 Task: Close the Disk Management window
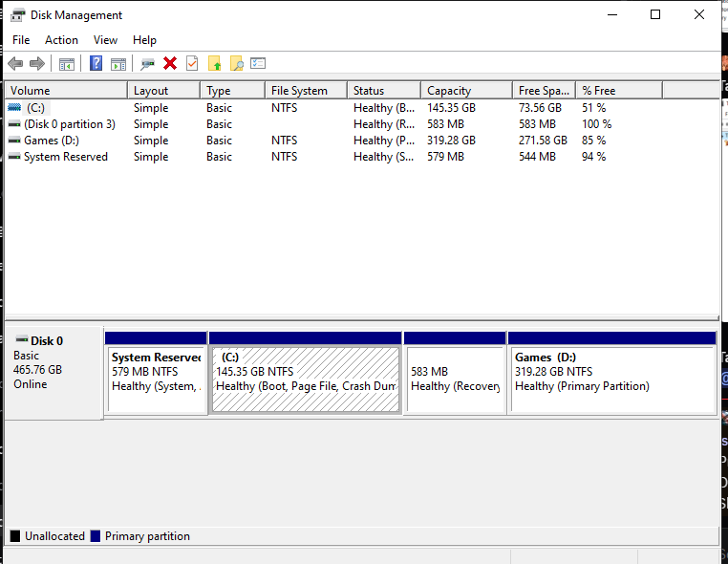point(698,14)
